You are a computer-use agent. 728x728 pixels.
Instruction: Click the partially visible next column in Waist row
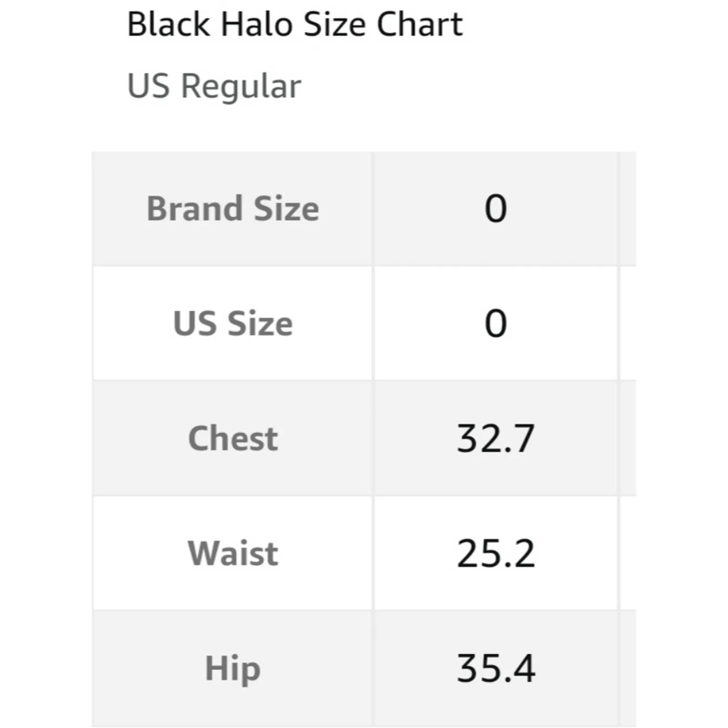628,553
